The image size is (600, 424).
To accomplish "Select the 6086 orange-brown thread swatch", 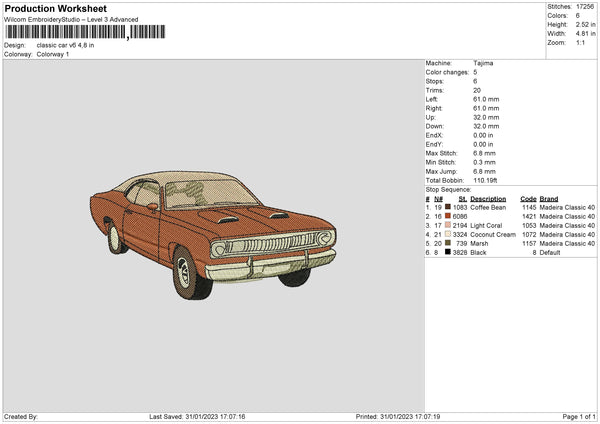I will (x=449, y=216).
